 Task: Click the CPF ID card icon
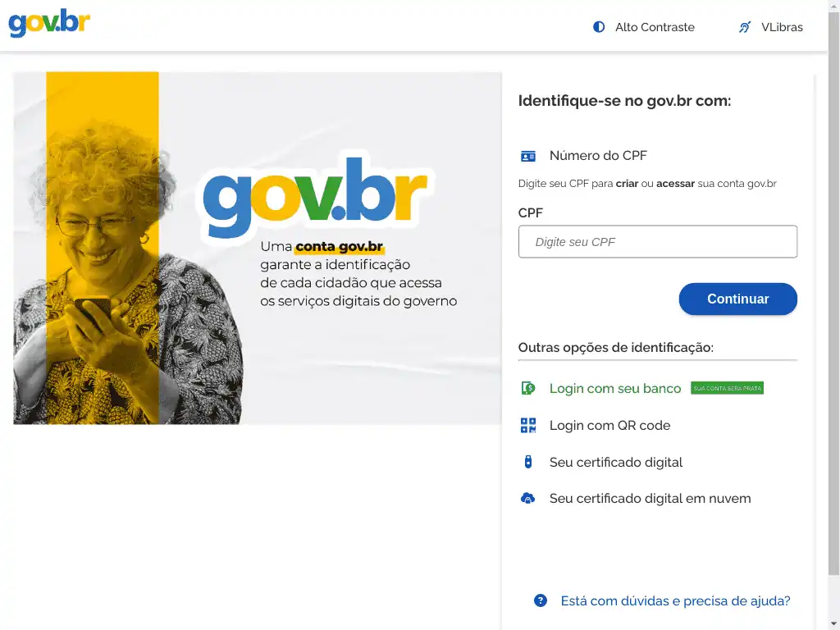click(x=527, y=156)
